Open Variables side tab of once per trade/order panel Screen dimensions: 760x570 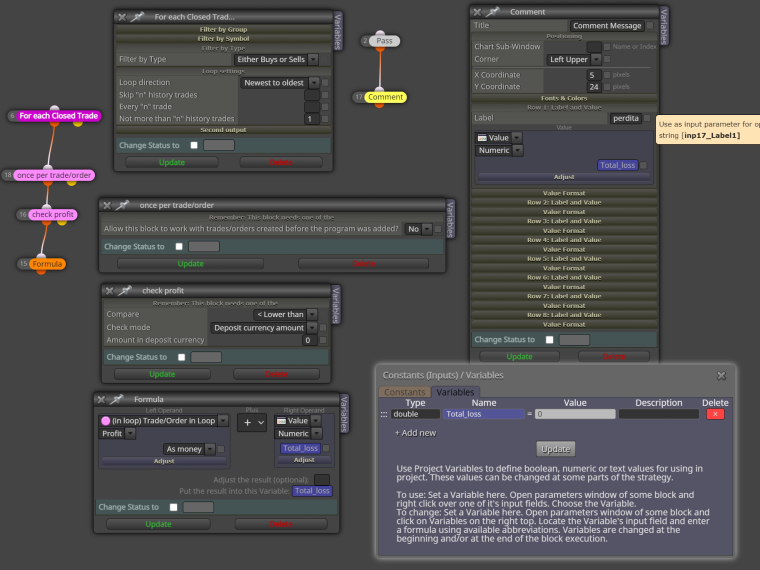[450, 219]
